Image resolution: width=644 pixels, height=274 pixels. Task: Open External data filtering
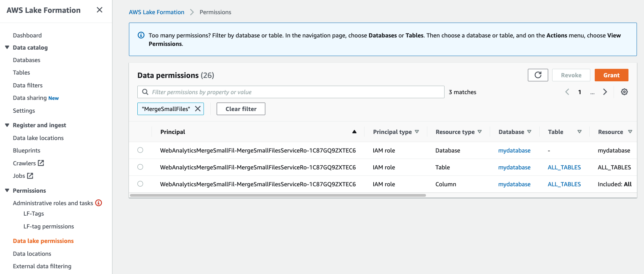coord(42,266)
